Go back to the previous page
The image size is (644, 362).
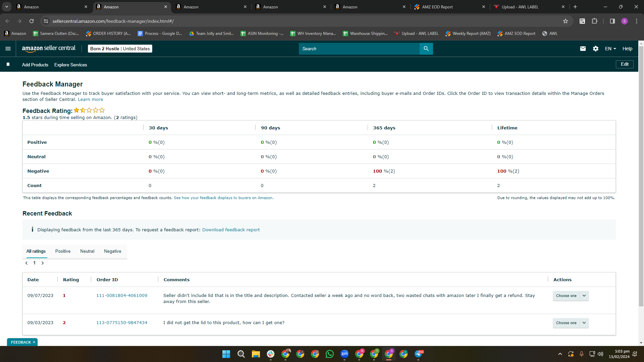[7, 21]
